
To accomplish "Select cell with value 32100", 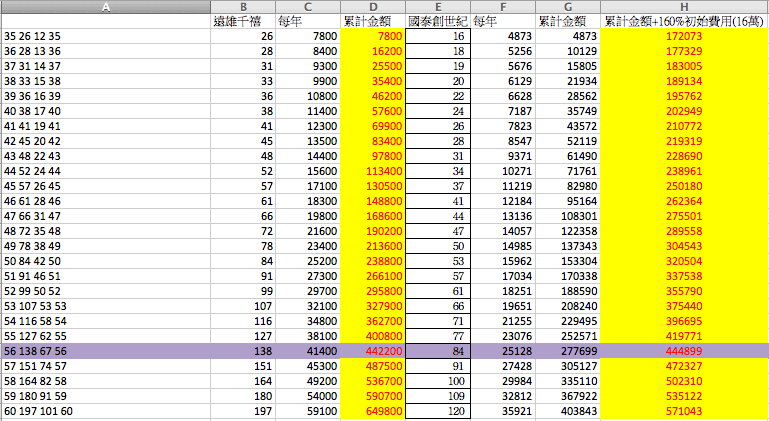I will point(308,306).
